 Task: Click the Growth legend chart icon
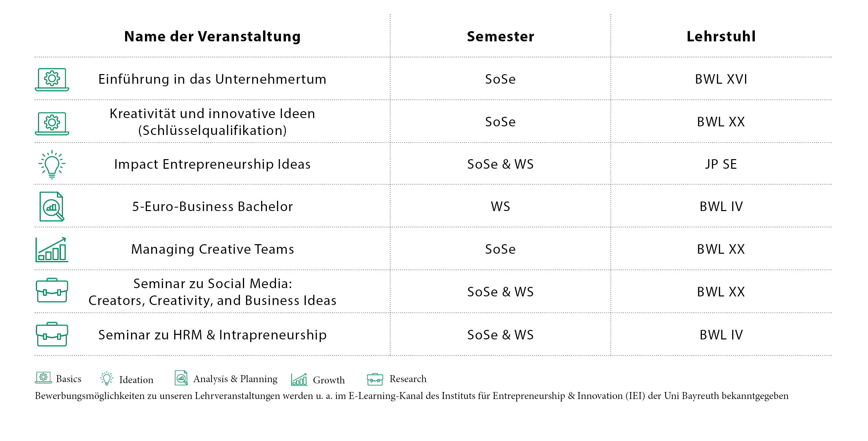coord(299,379)
